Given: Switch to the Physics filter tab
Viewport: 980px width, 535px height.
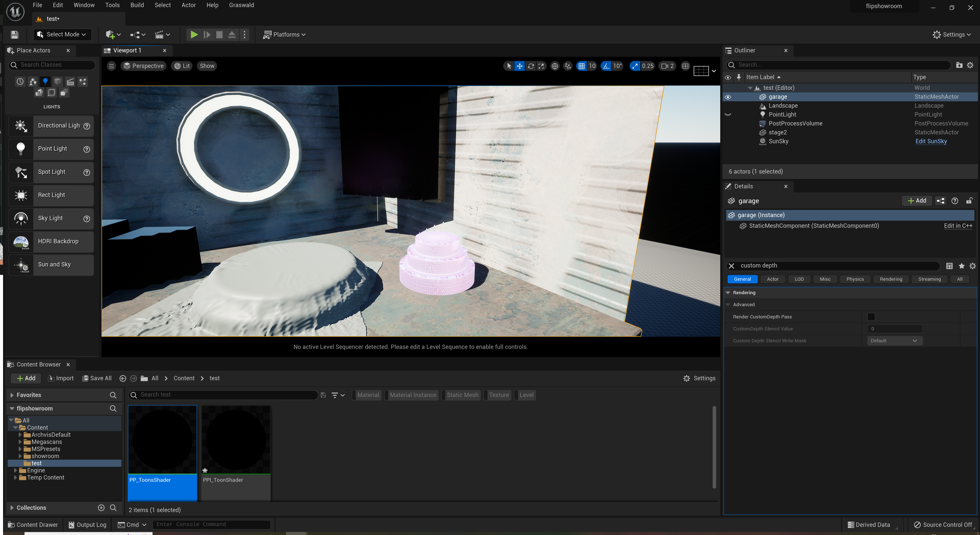Looking at the screenshot, I should [855, 279].
